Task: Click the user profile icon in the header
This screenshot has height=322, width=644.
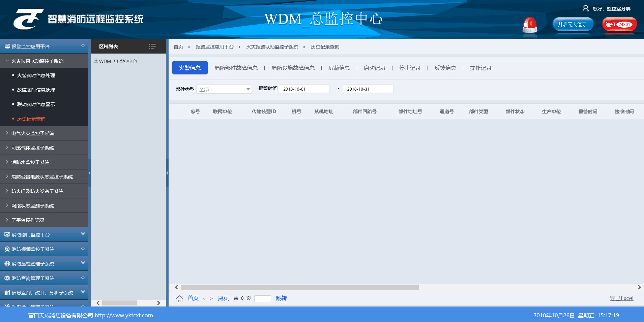Action: coord(586,8)
